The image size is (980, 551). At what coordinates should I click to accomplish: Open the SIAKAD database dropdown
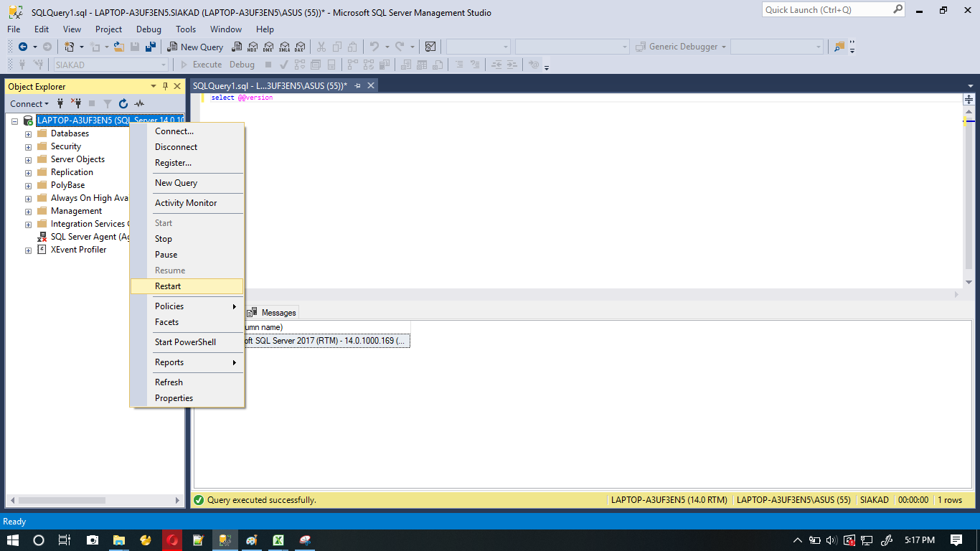coord(164,64)
